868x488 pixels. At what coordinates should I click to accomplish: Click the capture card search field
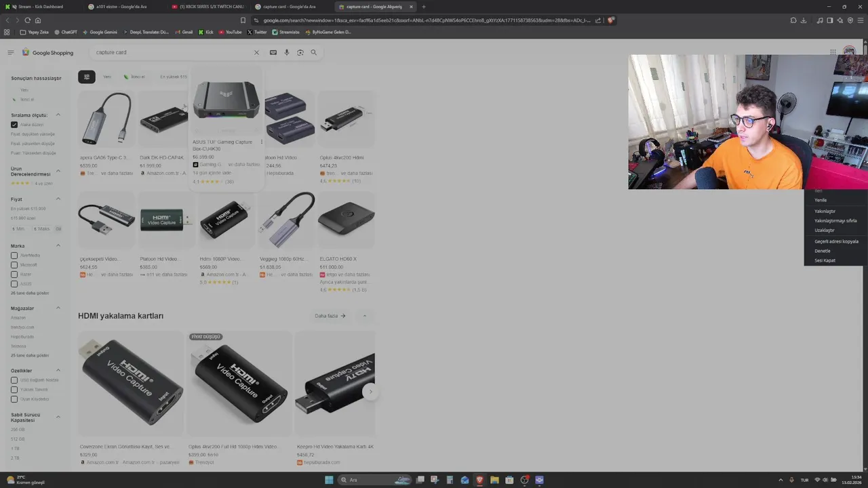coord(173,52)
